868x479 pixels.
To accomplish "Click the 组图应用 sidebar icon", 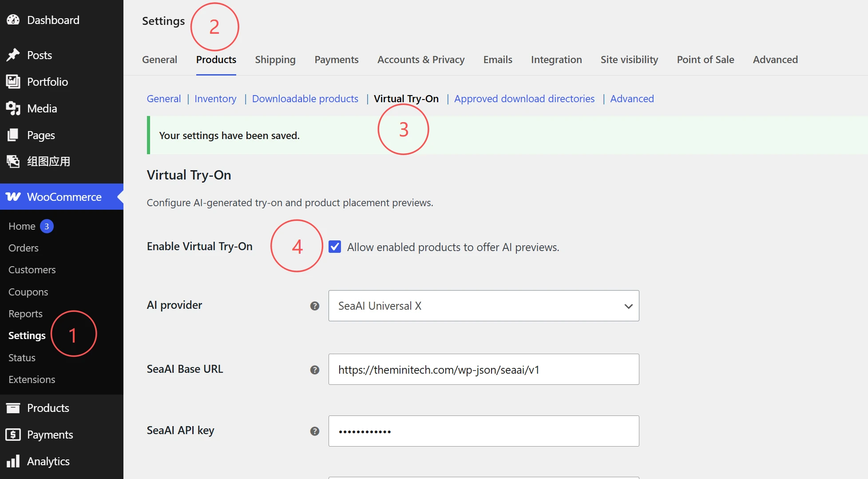I will pyautogui.click(x=13, y=161).
